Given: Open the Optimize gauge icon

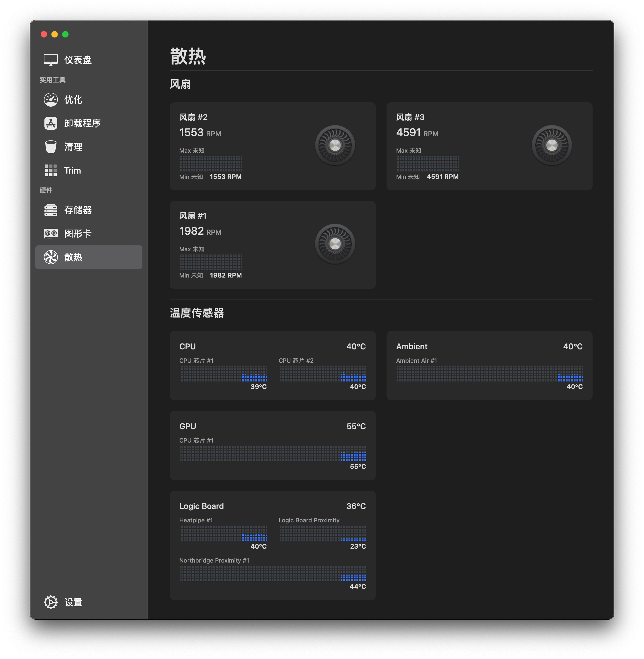Looking at the screenshot, I should 51,99.
